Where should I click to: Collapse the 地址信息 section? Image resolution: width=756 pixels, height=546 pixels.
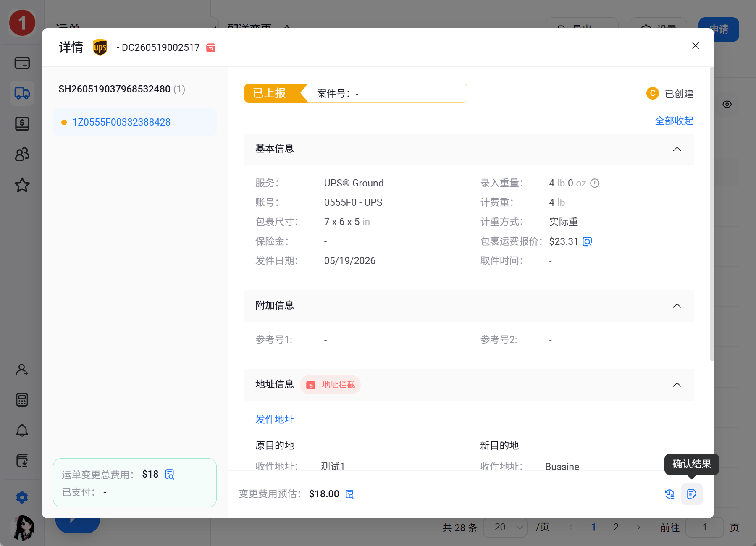[x=677, y=385]
